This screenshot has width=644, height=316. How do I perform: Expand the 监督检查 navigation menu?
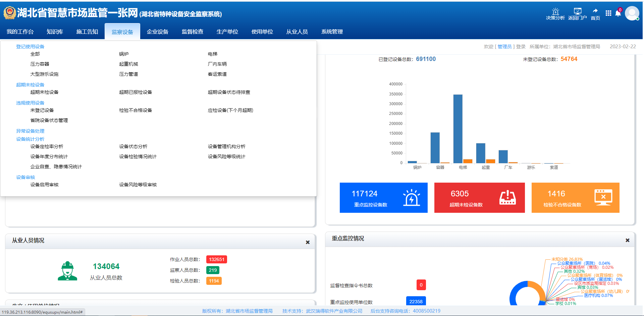point(192,31)
